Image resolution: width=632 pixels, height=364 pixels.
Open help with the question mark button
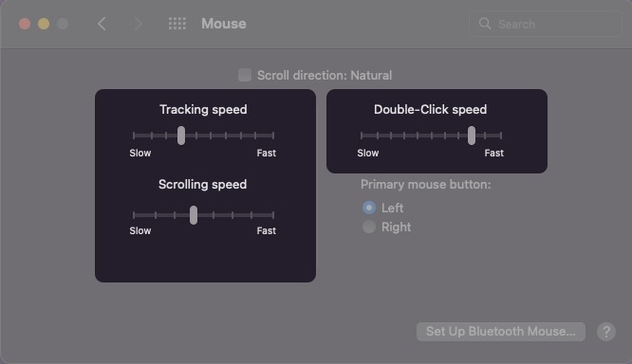[x=606, y=332]
